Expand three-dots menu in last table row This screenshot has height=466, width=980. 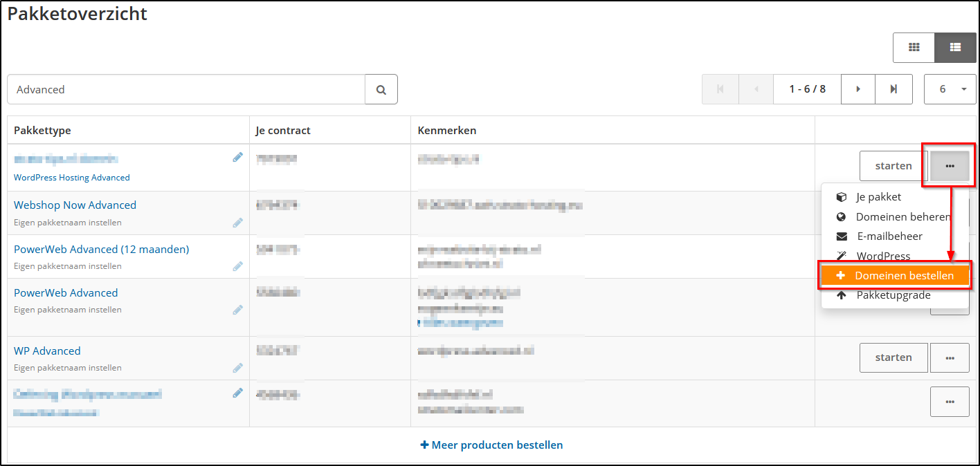point(950,402)
